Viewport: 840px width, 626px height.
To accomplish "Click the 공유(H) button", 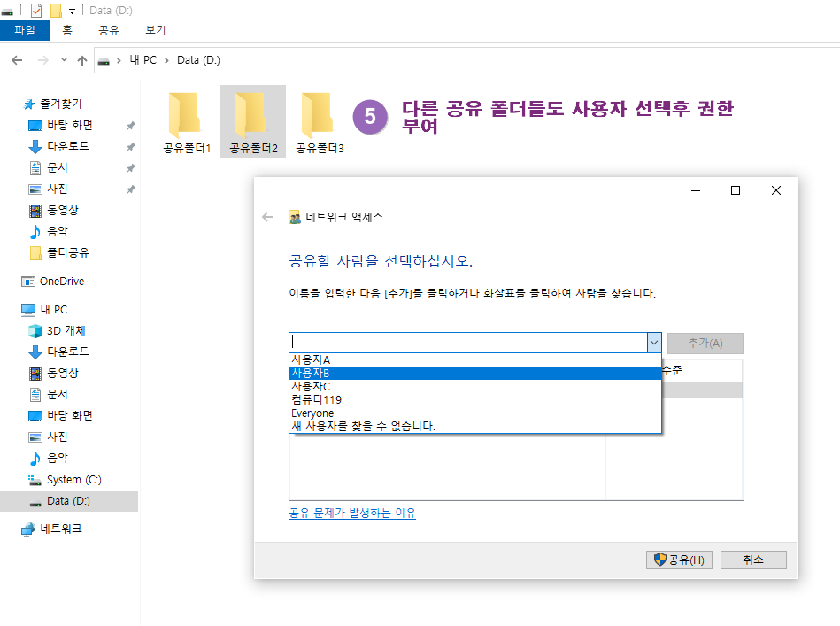I will pyautogui.click(x=679, y=560).
